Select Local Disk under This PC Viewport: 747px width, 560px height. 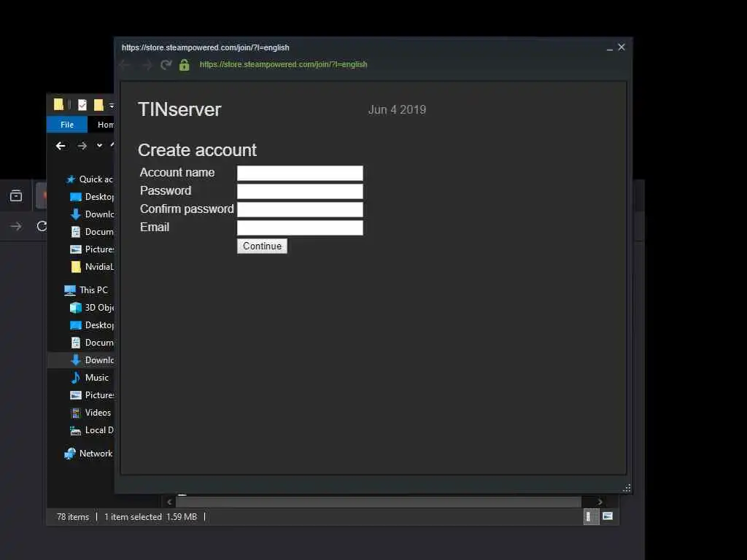pos(92,430)
